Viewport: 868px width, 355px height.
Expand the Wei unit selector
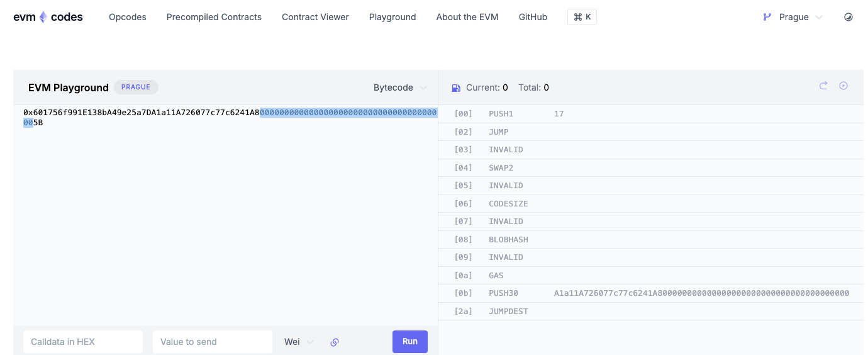click(299, 342)
